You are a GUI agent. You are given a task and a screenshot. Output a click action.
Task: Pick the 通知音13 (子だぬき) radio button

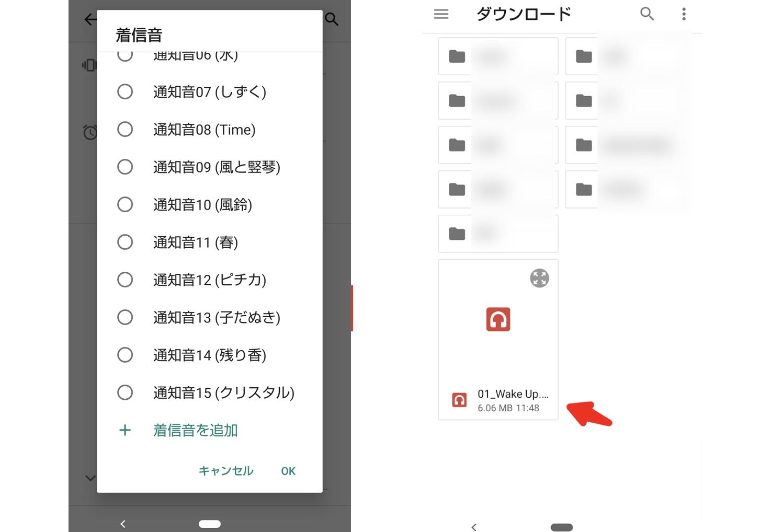point(125,318)
